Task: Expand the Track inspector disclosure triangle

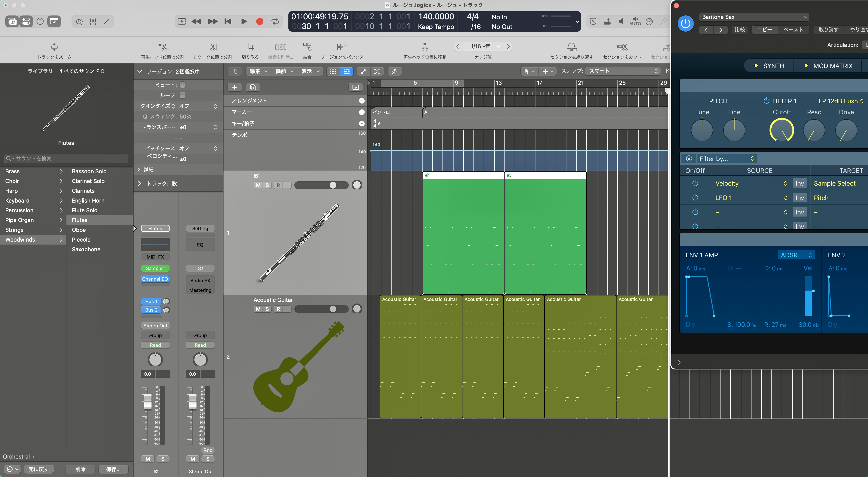Action: pos(140,184)
